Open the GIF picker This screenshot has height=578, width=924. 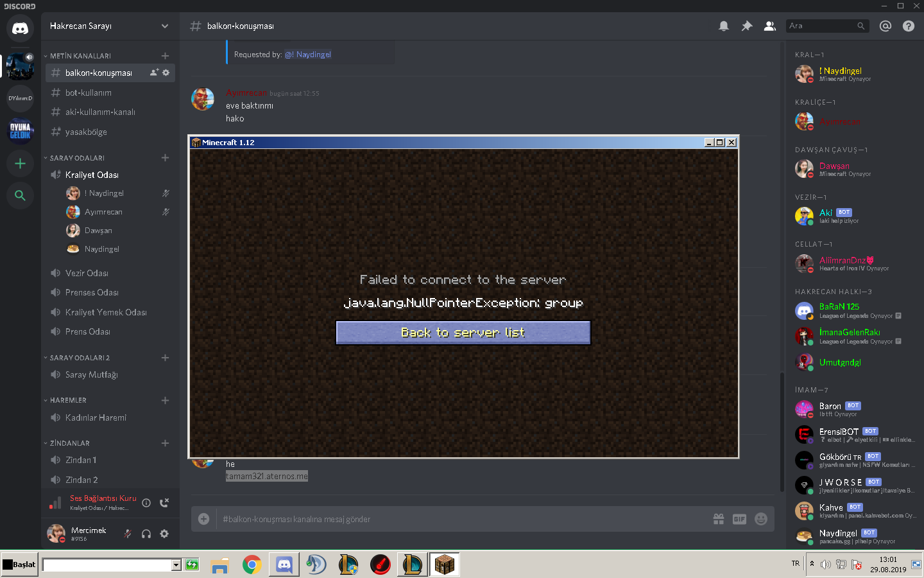(x=739, y=519)
